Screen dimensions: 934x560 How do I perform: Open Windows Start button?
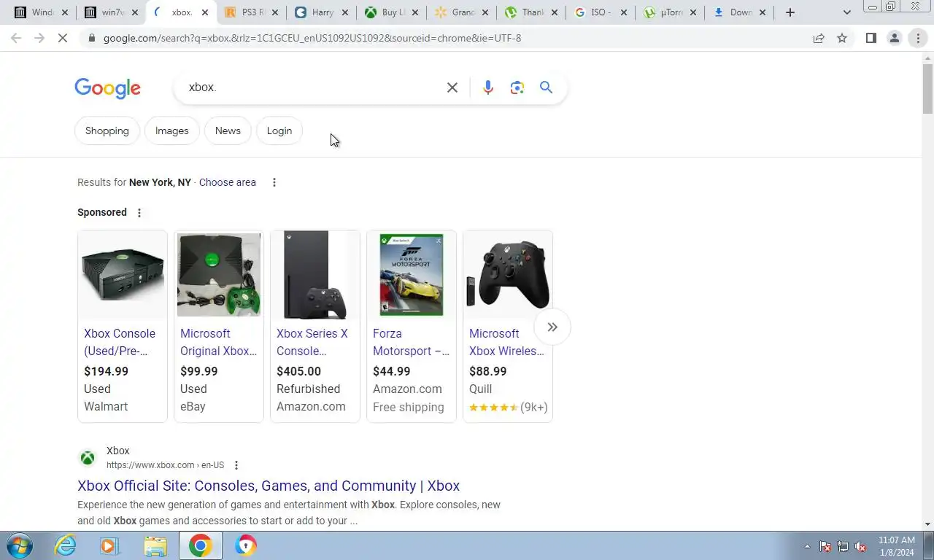[20, 545]
